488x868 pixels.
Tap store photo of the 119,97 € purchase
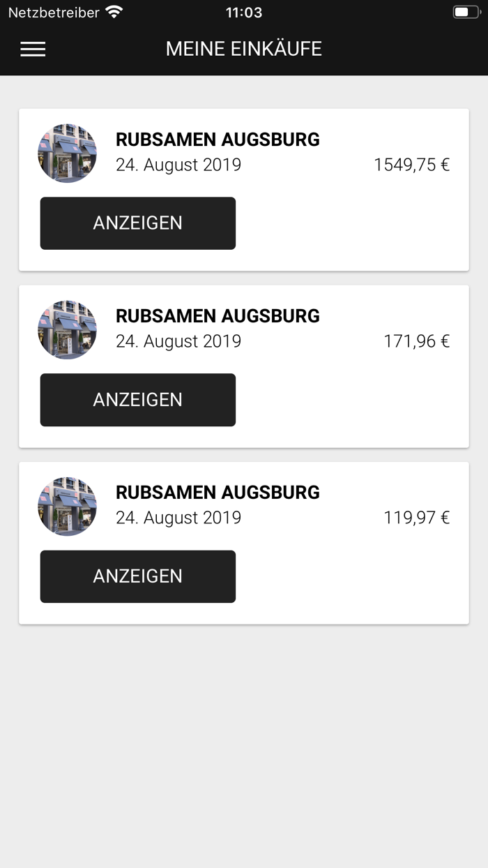[x=67, y=507]
